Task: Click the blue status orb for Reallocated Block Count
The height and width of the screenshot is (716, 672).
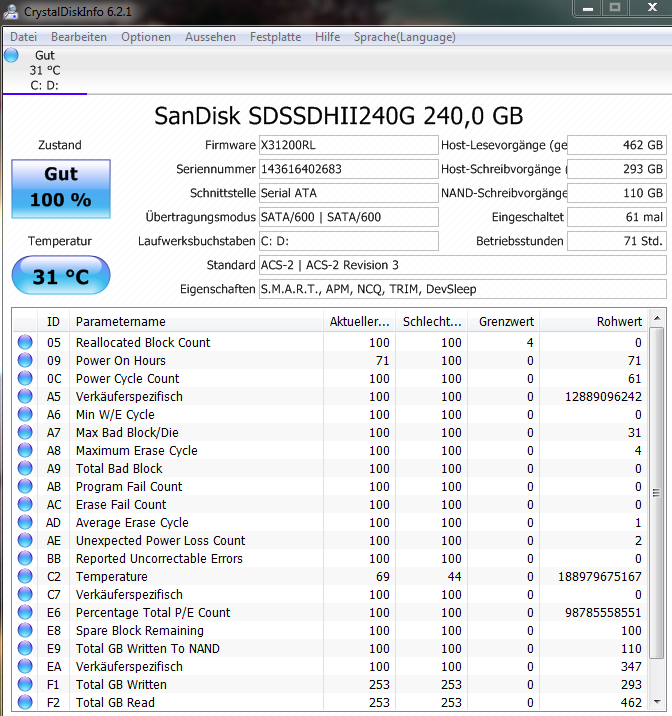Action: 25,342
